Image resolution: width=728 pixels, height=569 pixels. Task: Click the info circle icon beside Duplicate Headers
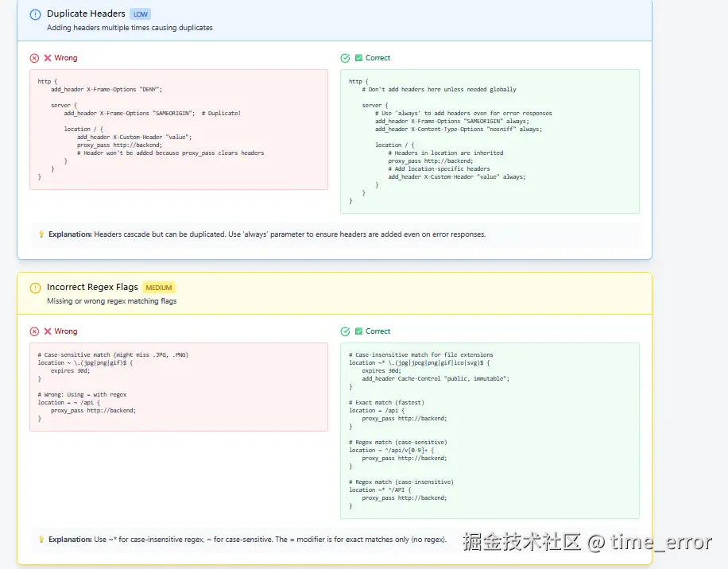(x=35, y=14)
